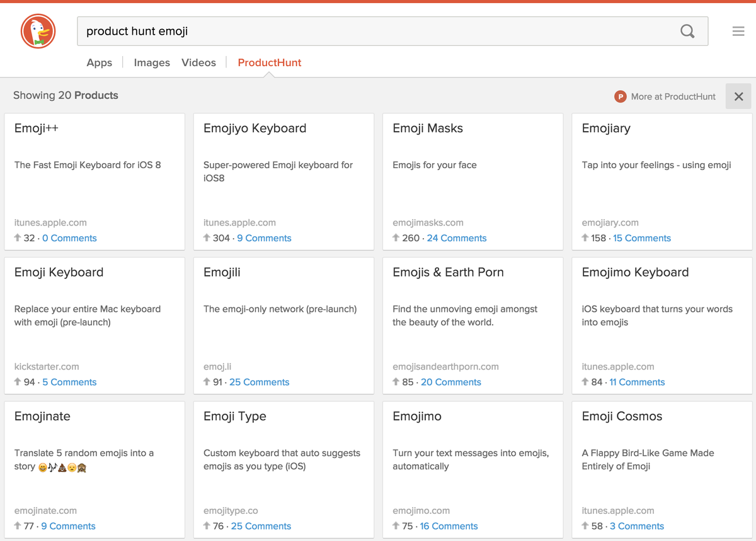
Task: Open the Emojimo Keyboard product title
Action: (x=635, y=273)
